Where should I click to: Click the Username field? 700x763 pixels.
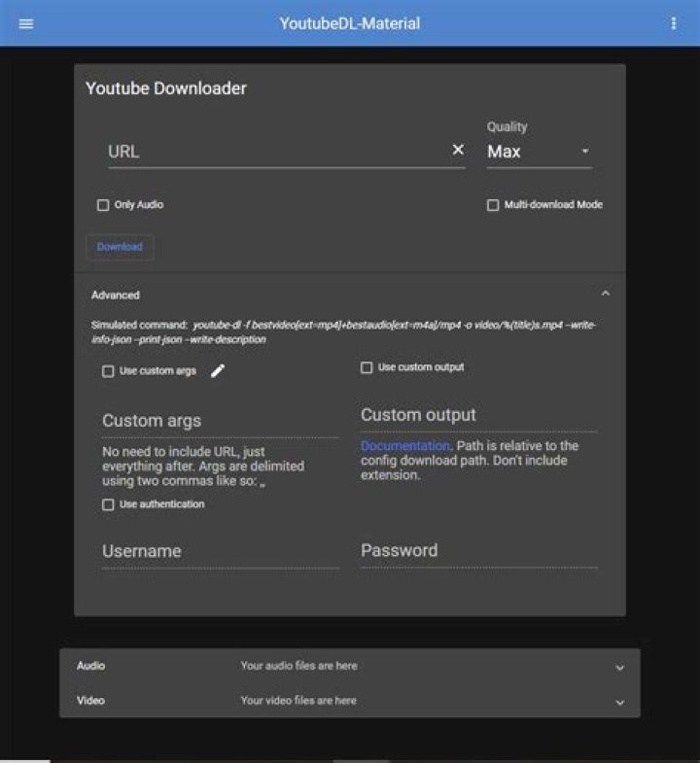pyautogui.click(x=221, y=552)
